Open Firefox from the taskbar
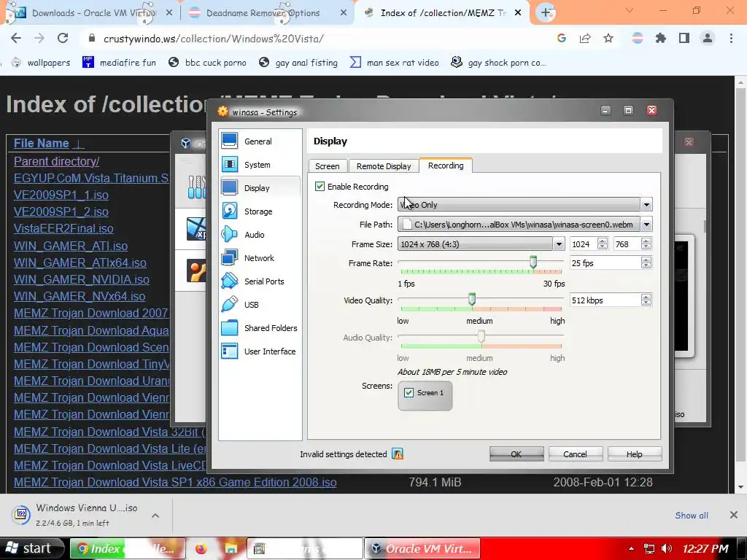747x560 pixels. [201, 548]
